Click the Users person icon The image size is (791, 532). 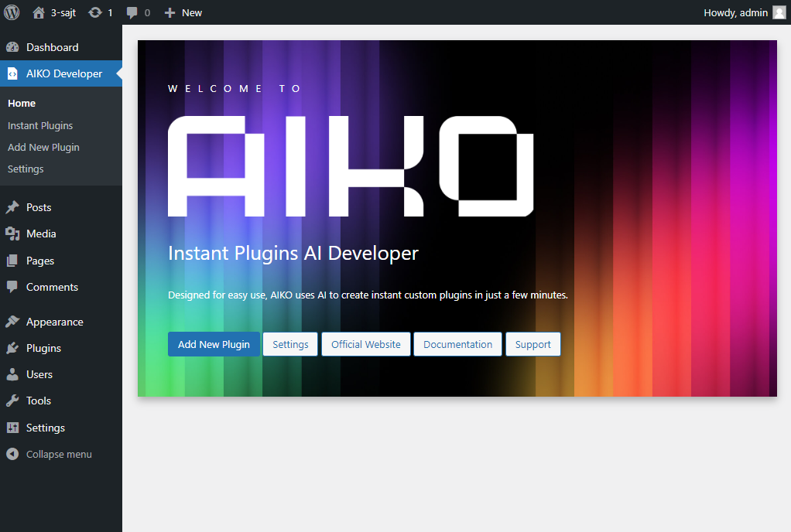(x=12, y=374)
